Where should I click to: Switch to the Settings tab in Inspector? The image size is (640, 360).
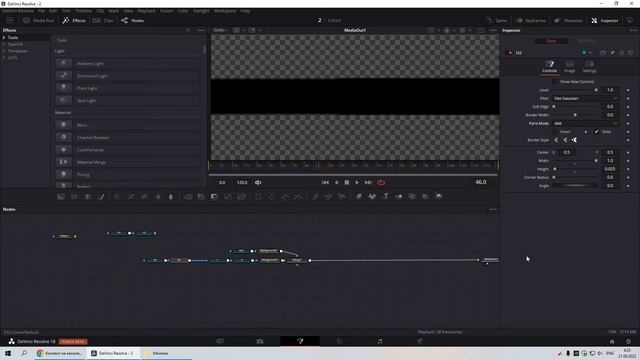(x=589, y=66)
